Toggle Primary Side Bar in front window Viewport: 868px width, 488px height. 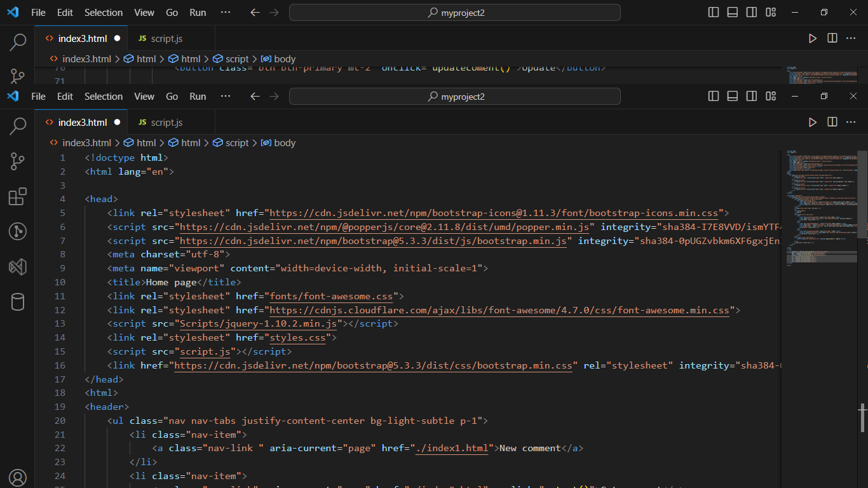[x=713, y=97]
